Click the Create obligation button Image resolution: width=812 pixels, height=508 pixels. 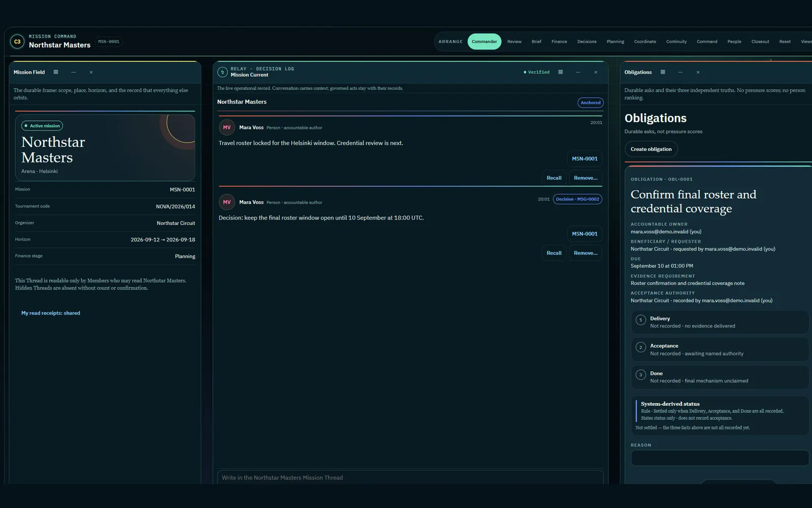[651, 149]
